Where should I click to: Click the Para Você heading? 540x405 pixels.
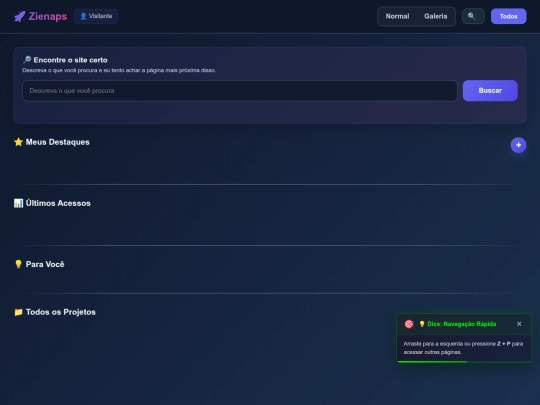point(45,264)
